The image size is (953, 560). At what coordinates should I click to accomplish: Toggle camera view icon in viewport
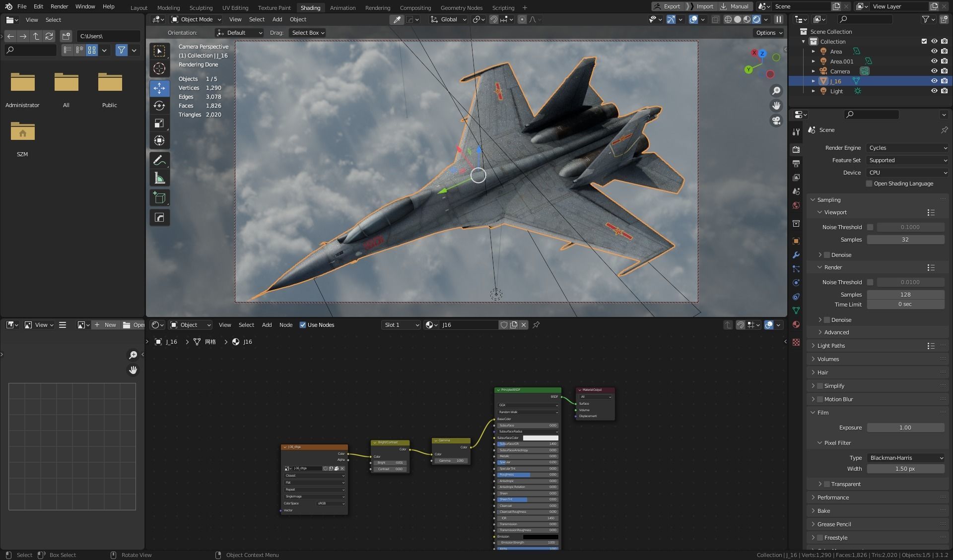click(776, 121)
